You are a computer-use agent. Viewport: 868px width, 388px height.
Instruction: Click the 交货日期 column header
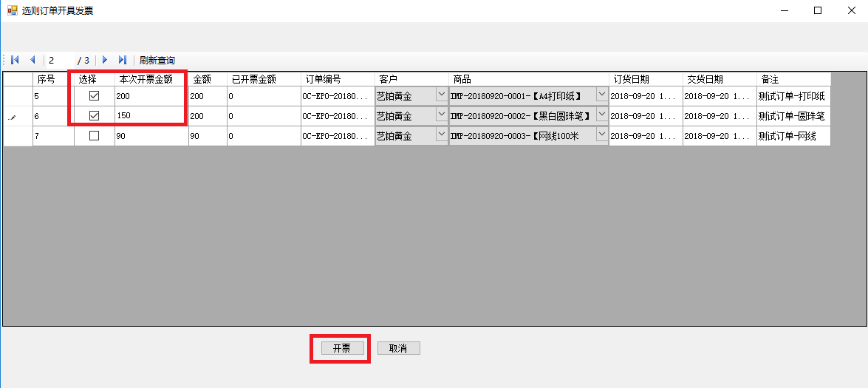(720, 79)
